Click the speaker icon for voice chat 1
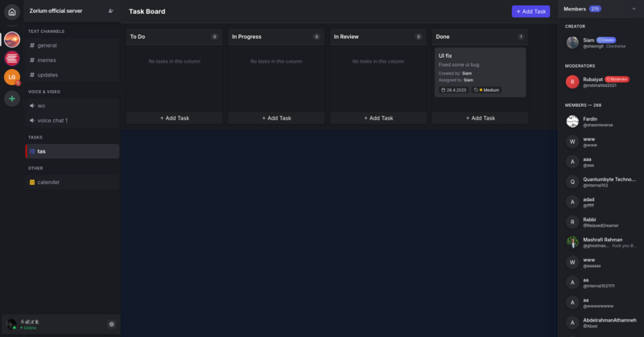 click(32, 121)
